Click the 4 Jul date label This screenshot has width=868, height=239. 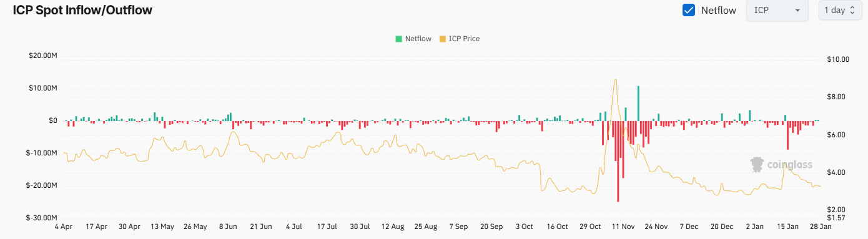pos(294,227)
